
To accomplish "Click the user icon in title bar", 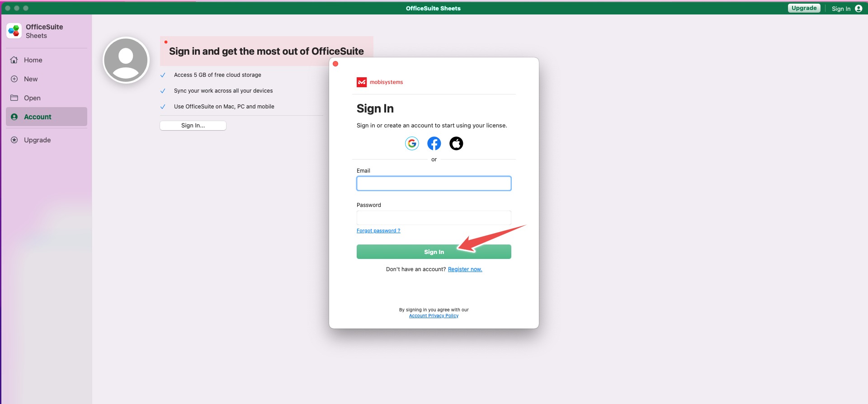I will [x=859, y=9].
